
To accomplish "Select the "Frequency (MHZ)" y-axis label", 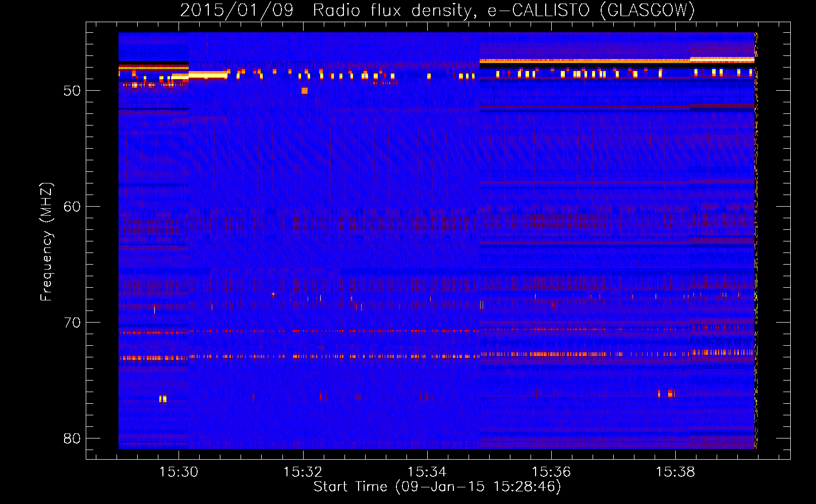I will [46, 242].
